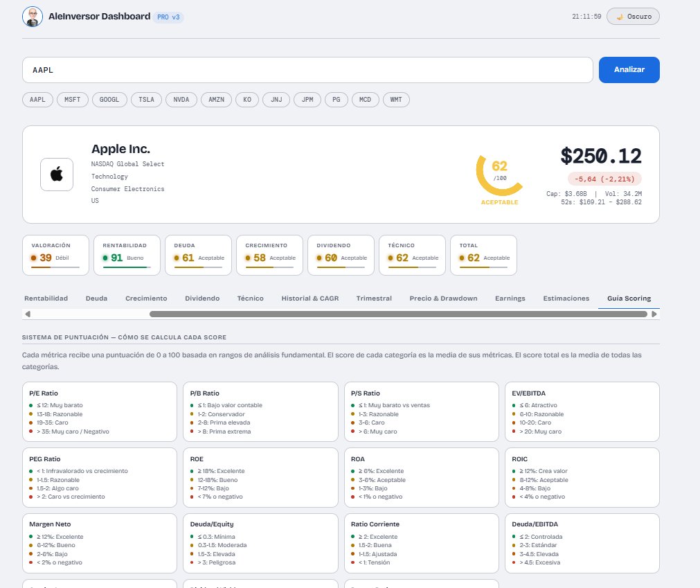Select the TSLA ticker chip
Image resolution: width=700 pixels, height=588 pixels.
pos(146,100)
